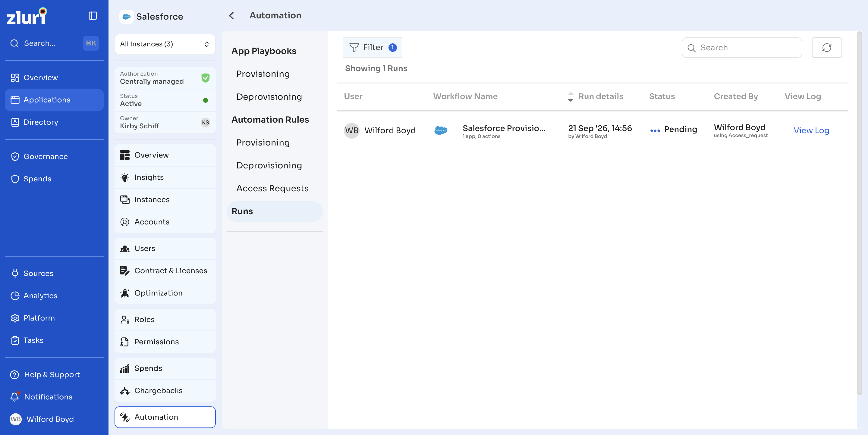868x435 pixels.
Task: Open the global Search box in sidebar
Action: tap(54, 43)
